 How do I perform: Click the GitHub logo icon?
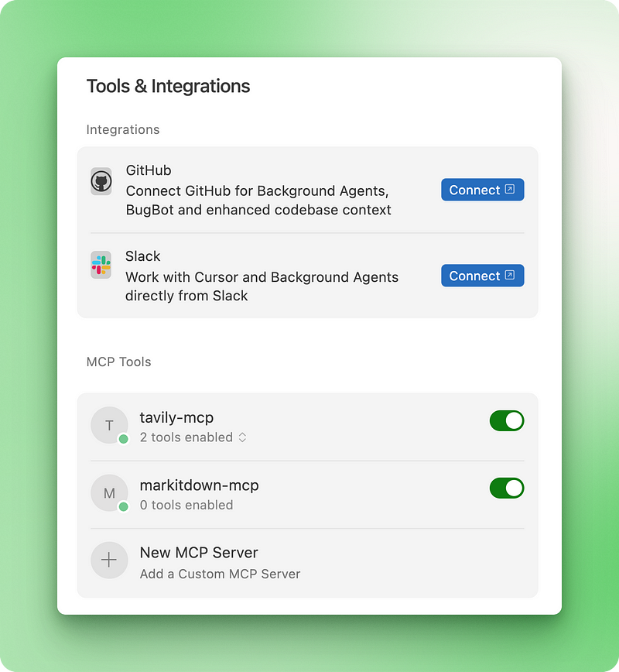pos(101,181)
